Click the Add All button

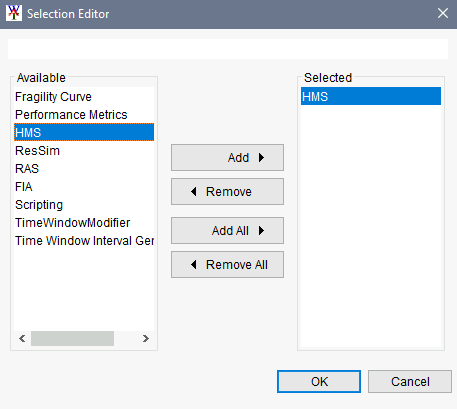point(227,231)
